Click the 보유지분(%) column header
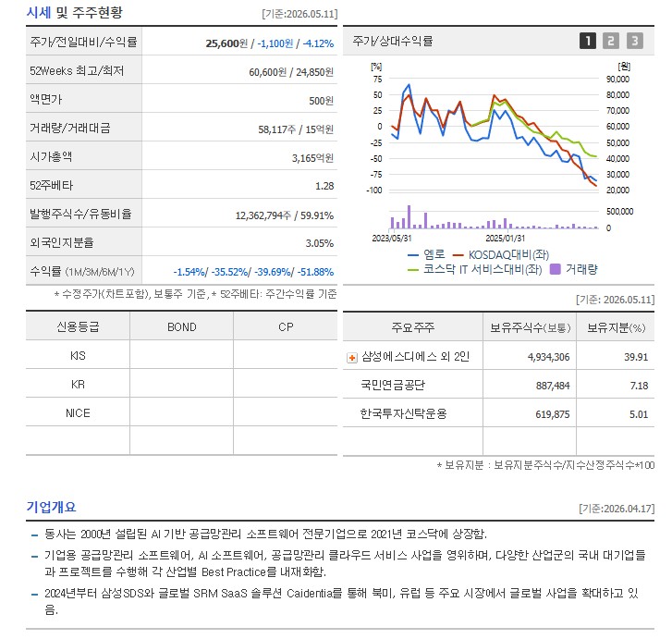 616,328
